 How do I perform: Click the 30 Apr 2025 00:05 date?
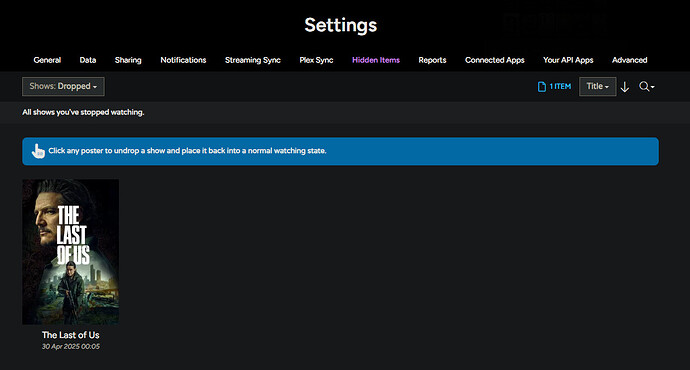70,346
